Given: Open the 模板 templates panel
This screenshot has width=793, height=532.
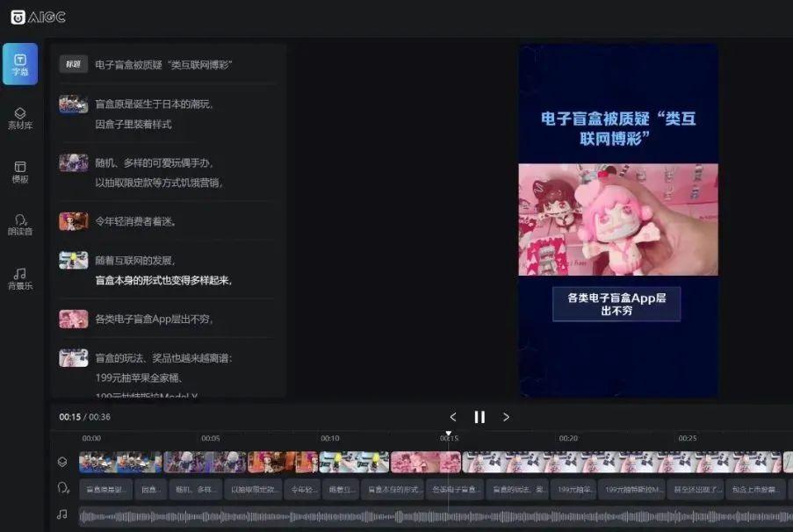Looking at the screenshot, I should [x=20, y=172].
